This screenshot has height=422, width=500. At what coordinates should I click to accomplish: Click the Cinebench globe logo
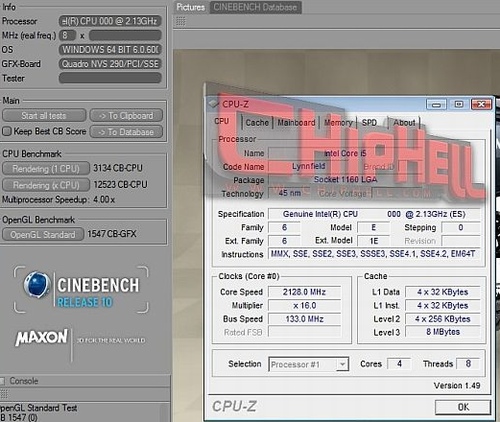pos(37,285)
